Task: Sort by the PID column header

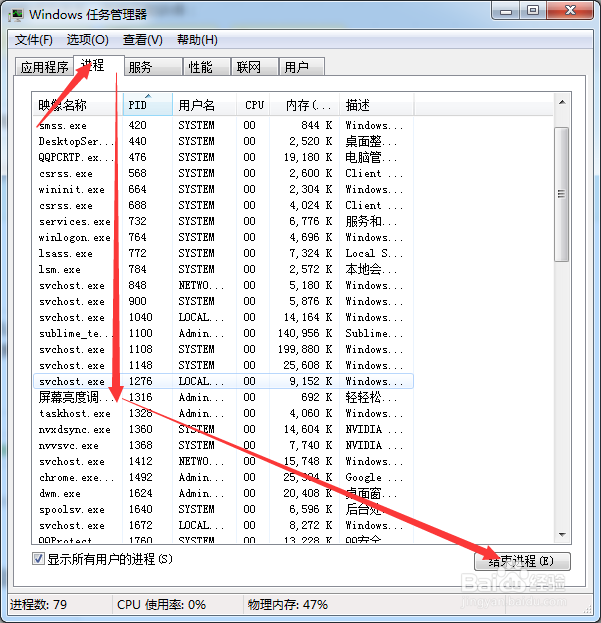Action: [147, 105]
